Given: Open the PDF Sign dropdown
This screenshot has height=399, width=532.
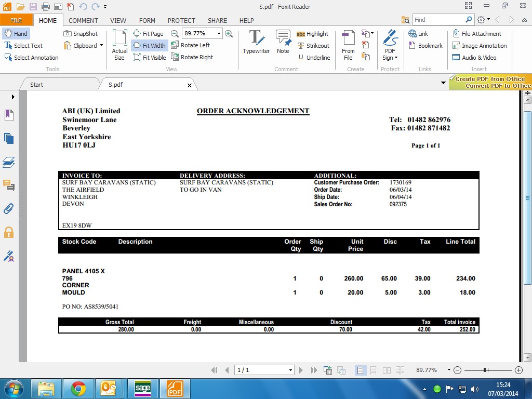Looking at the screenshot, I should 390,45.
